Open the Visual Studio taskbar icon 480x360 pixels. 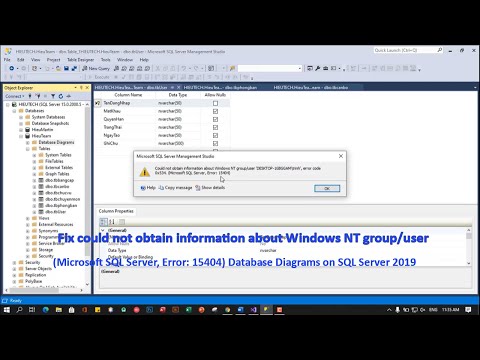pyautogui.click(x=253, y=310)
